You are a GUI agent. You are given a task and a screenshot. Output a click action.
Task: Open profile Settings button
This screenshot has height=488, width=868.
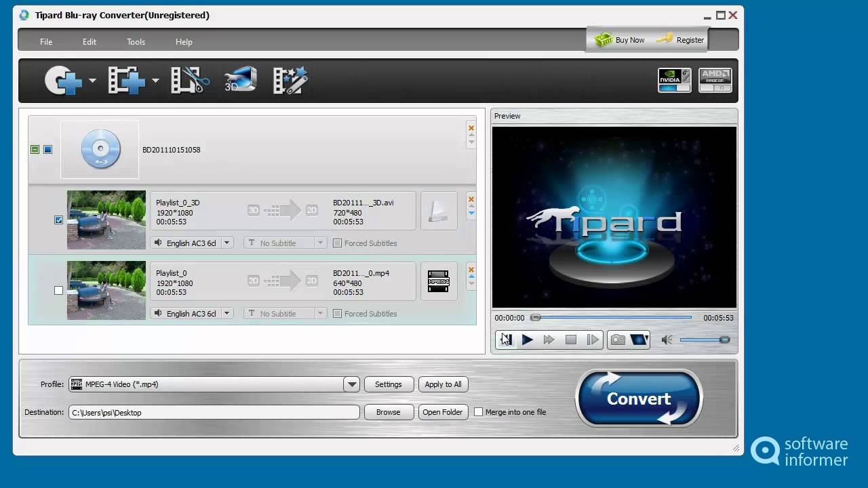(x=389, y=384)
